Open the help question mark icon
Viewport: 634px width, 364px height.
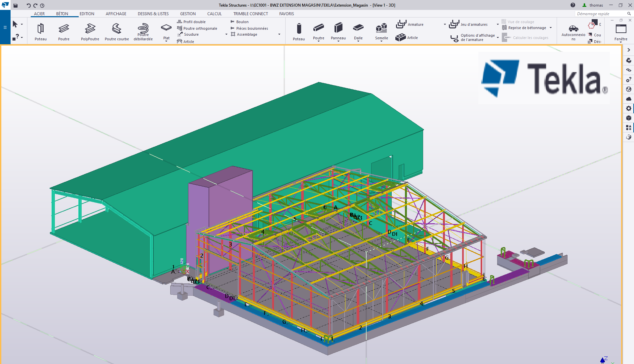(573, 5)
